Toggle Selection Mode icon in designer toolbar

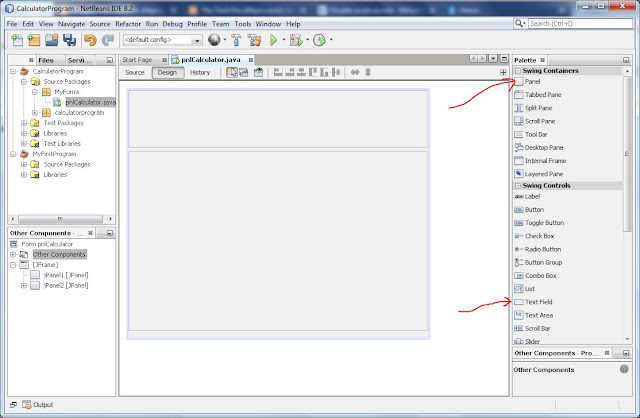[x=232, y=73]
